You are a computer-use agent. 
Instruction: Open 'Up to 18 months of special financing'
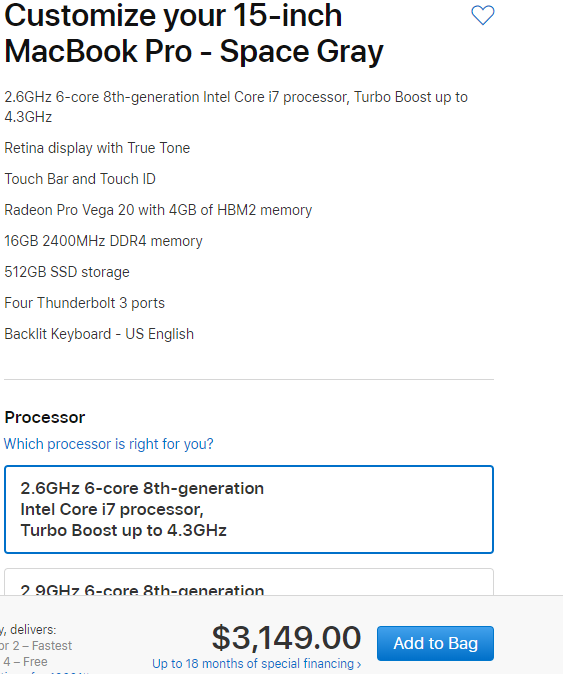257,664
